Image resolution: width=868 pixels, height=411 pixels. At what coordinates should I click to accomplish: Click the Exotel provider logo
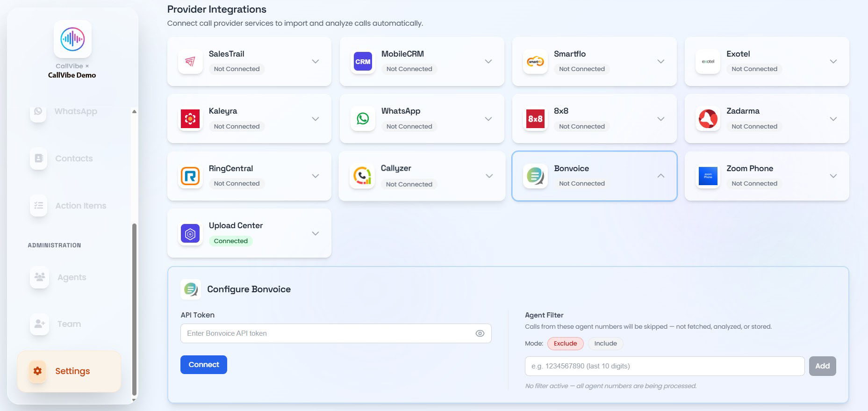point(708,61)
